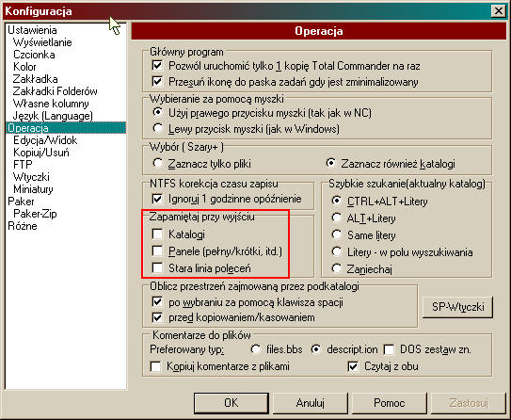Open the Paker settings category
511x420 pixels.
coord(21,202)
